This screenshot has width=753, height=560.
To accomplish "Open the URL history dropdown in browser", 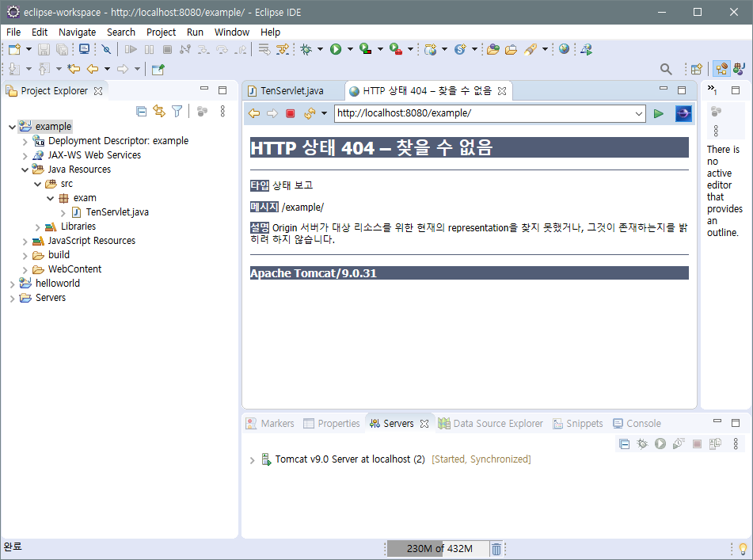I will [x=639, y=114].
